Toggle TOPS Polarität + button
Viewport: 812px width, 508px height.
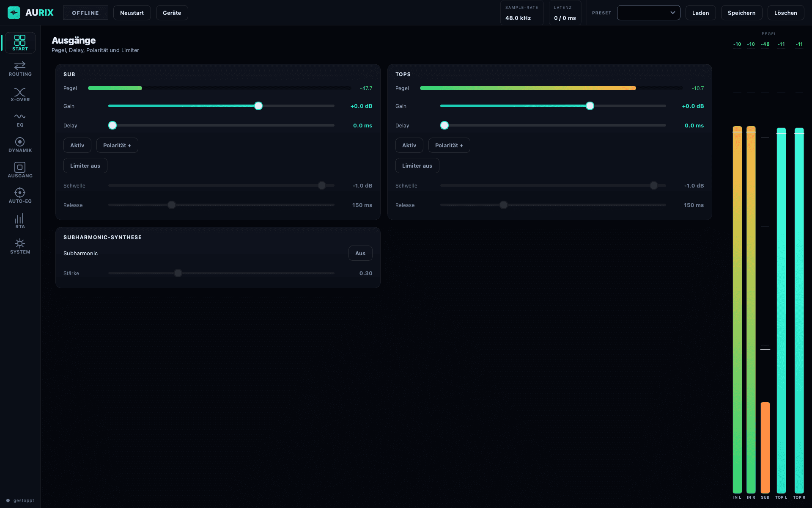coord(449,145)
